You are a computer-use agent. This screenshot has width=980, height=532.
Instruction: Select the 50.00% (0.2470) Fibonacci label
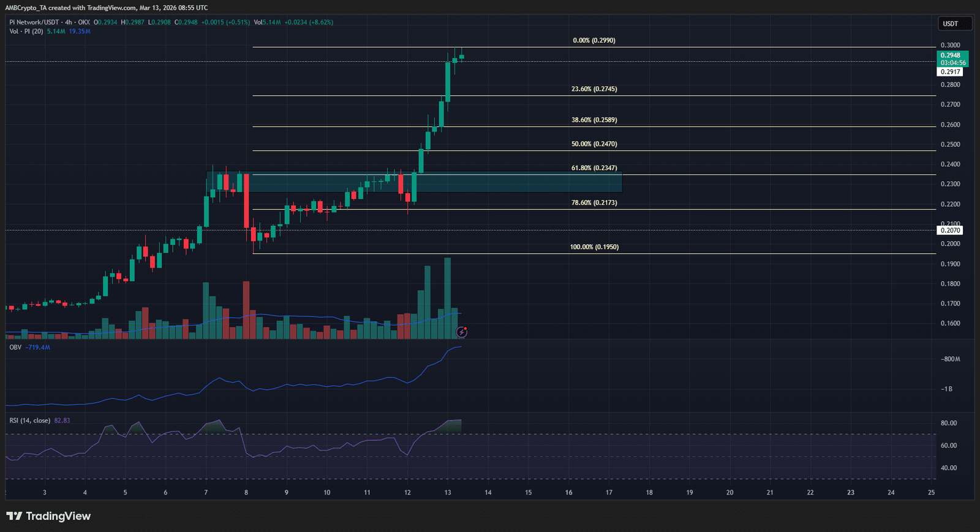[x=594, y=144]
